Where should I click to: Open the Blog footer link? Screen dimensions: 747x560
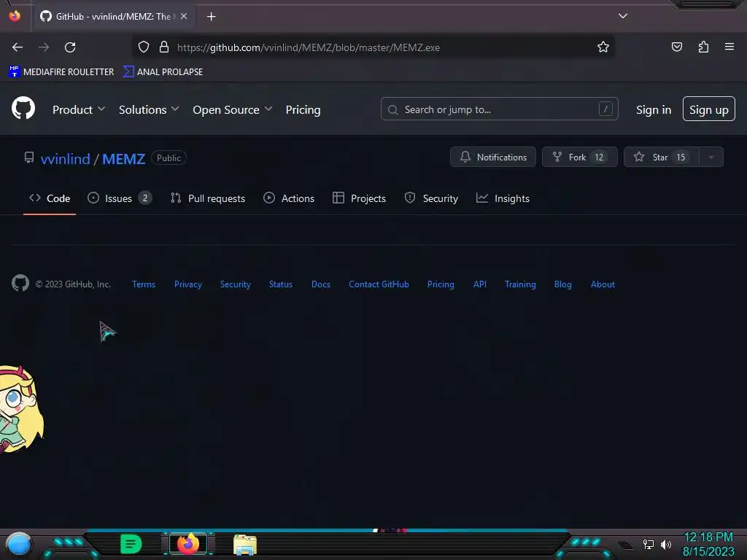[x=562, y=284]
